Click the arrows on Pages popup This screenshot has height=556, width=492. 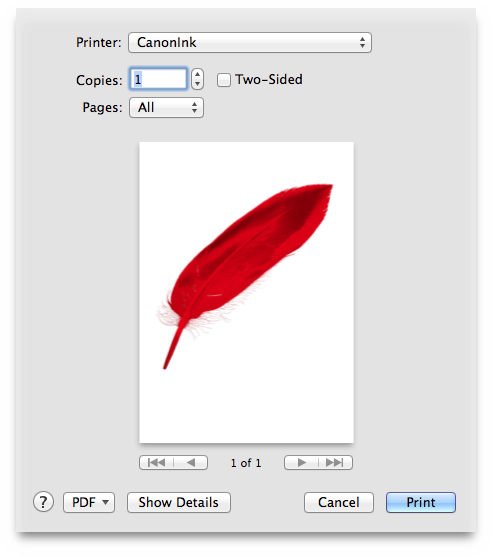(x=194, y=107)
